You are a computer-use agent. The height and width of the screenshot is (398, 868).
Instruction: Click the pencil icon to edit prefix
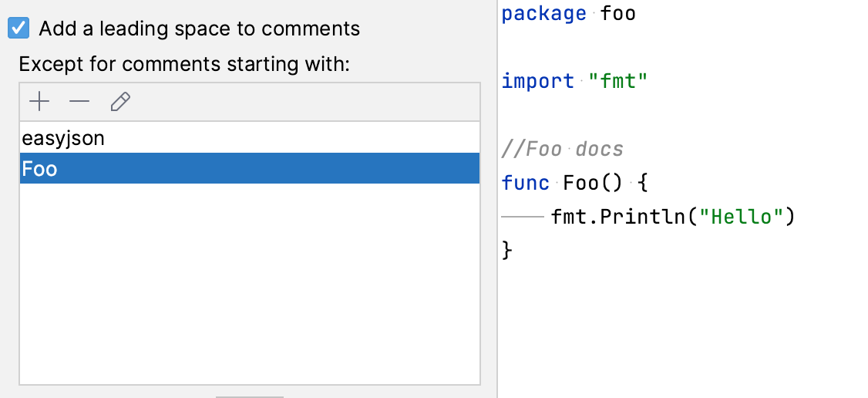pyautogui.click(x=120, y=102)
